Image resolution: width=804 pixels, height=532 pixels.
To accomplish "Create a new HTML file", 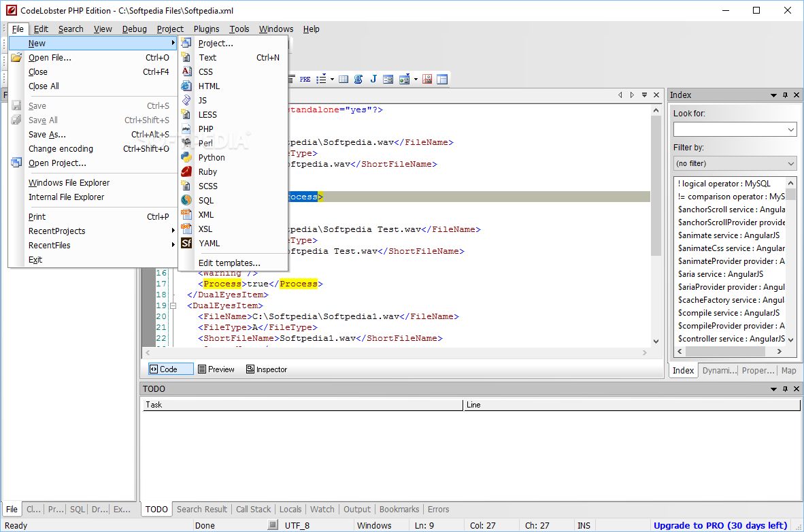I will 209,86.
